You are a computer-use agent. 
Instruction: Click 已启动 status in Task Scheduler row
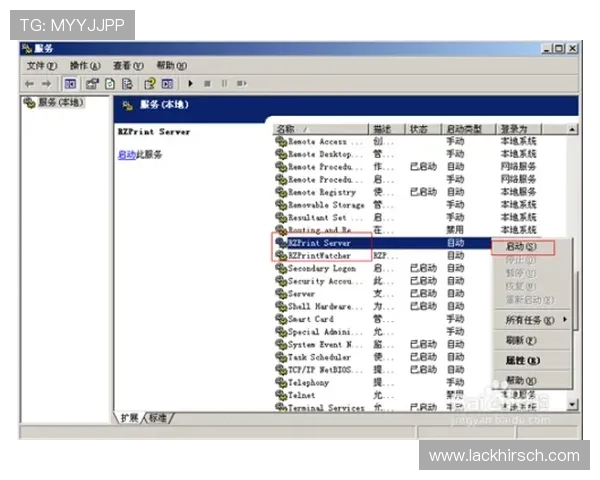423,357
